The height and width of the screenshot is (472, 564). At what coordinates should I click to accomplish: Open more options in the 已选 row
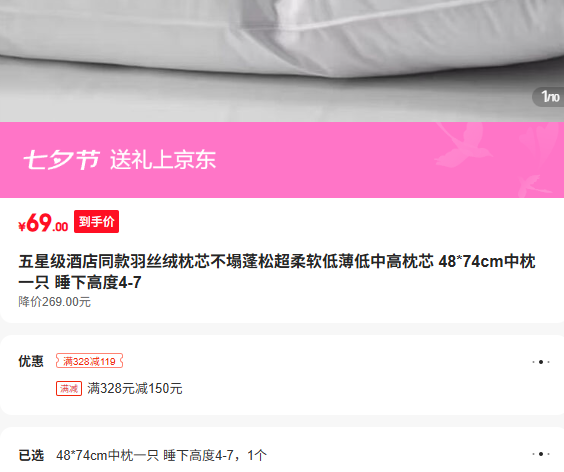tap(541, 454)
